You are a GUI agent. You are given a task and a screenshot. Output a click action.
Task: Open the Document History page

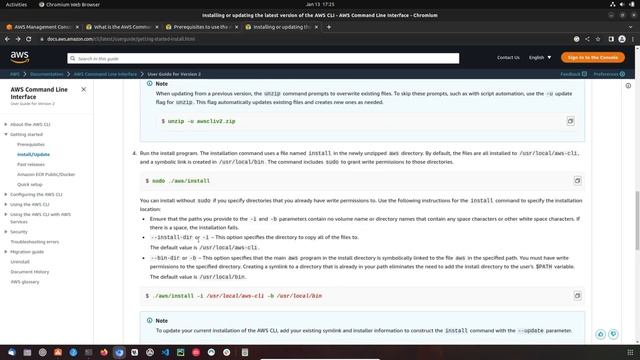coord(29,272)
